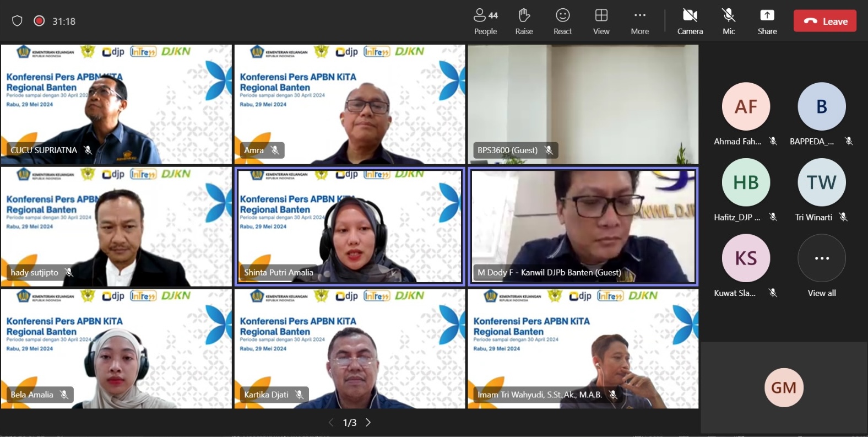Click muted mic icon beside CUCU SUPRIATNA
The image size is (868, 437).
click(x=88, y=150)
